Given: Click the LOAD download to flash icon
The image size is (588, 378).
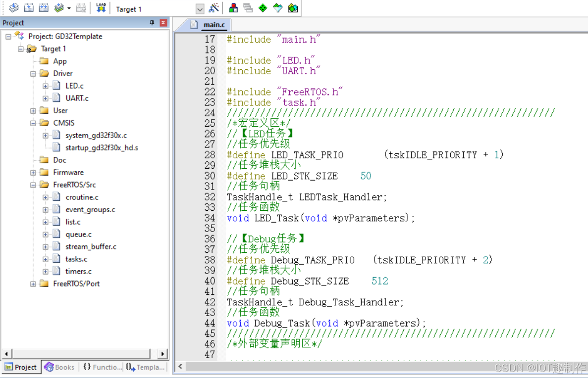Looking at the screenshot, I should 101,7.
